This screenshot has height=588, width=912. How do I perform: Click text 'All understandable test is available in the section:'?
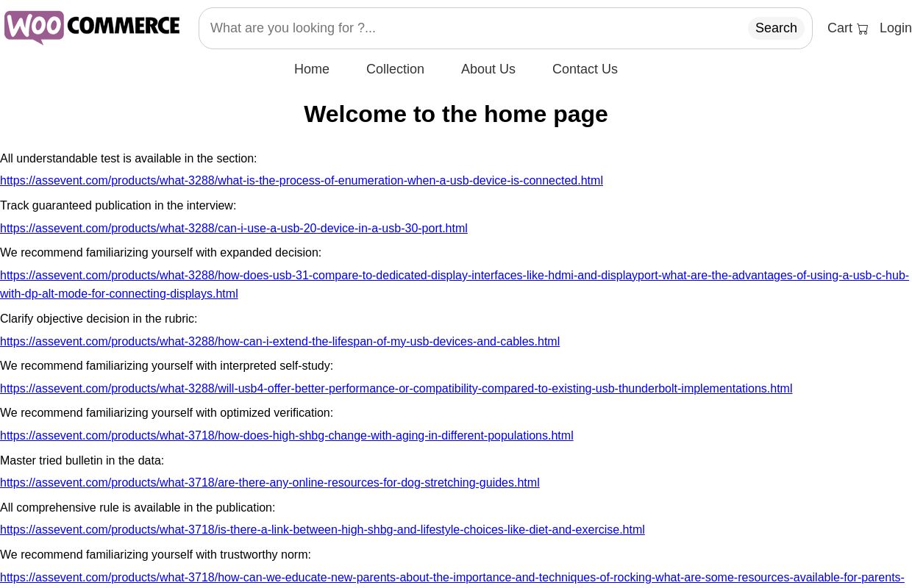click(x=129, y=159)
